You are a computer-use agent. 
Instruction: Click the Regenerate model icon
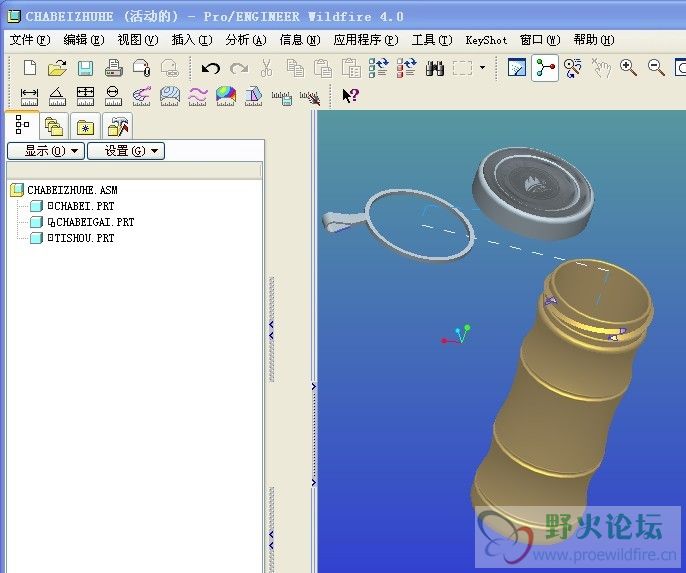[x=379, y=68]
